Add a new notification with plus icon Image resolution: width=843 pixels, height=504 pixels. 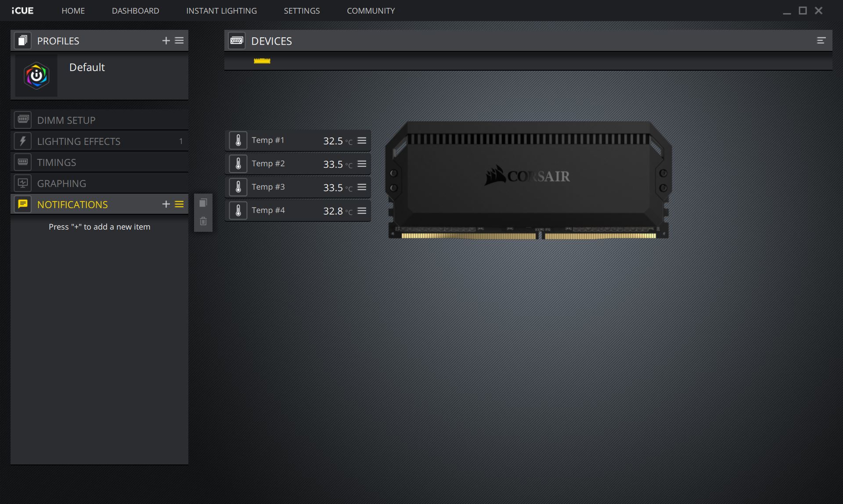(x=166, y=204)
